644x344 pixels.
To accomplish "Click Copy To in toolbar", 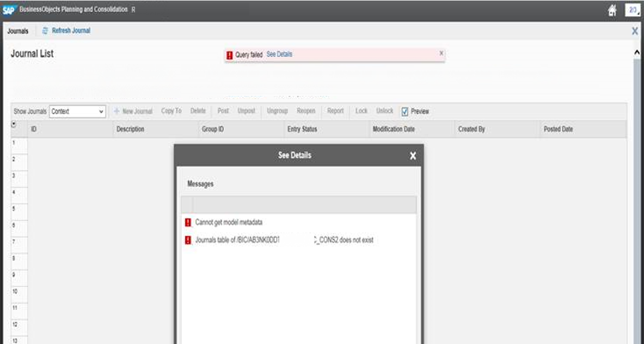I will click(x=171, y=111).
